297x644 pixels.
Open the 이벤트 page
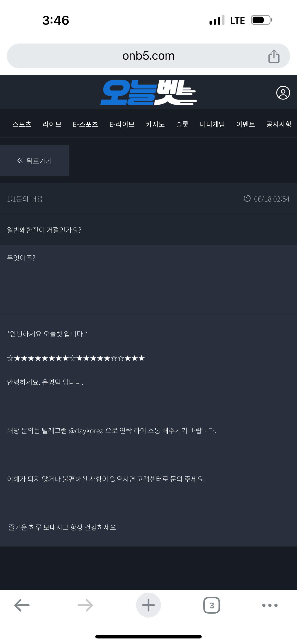245,124
